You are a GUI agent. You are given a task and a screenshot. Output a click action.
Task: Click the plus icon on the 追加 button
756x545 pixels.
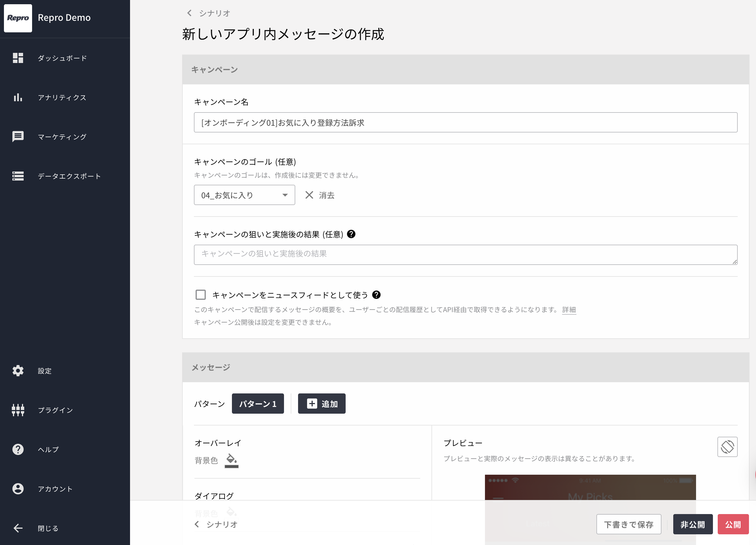click(x=312, y=404)
